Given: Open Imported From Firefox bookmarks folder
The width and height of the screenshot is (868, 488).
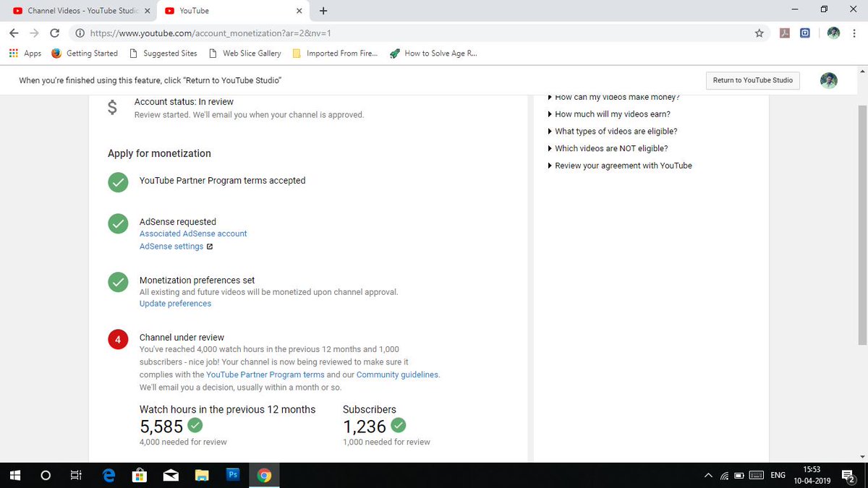Looking at the screenshot, I should [x=335, y=53].
